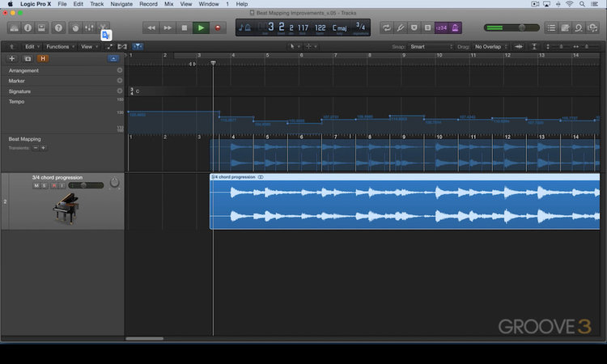This screenshot has width=607, height=364.
Task: Open the View dropdown in Tracks area
Action: point(89,47)
